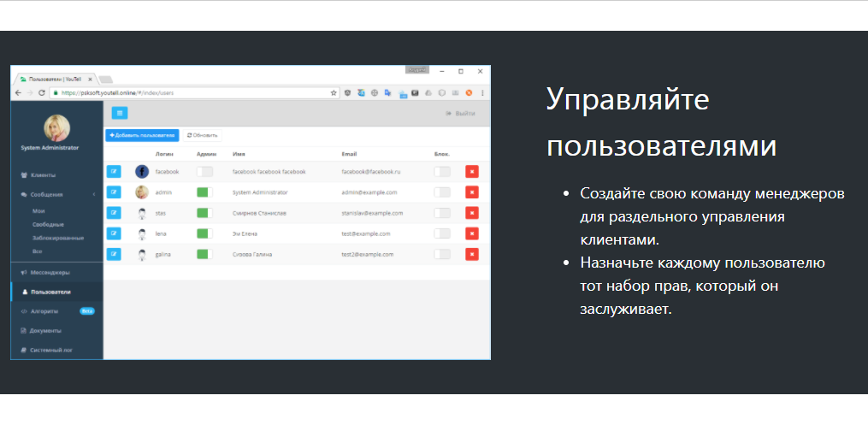Click the Управляйте пользователями heading

coord(661,123)
